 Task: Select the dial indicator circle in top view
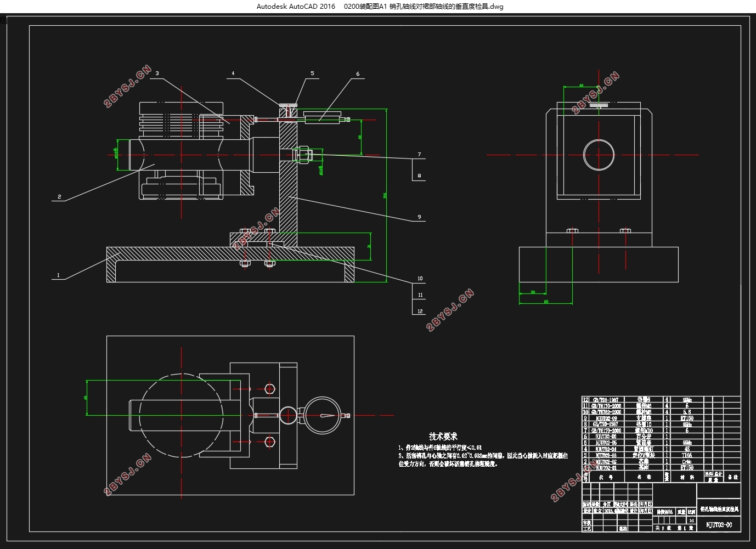pos(323,416)
